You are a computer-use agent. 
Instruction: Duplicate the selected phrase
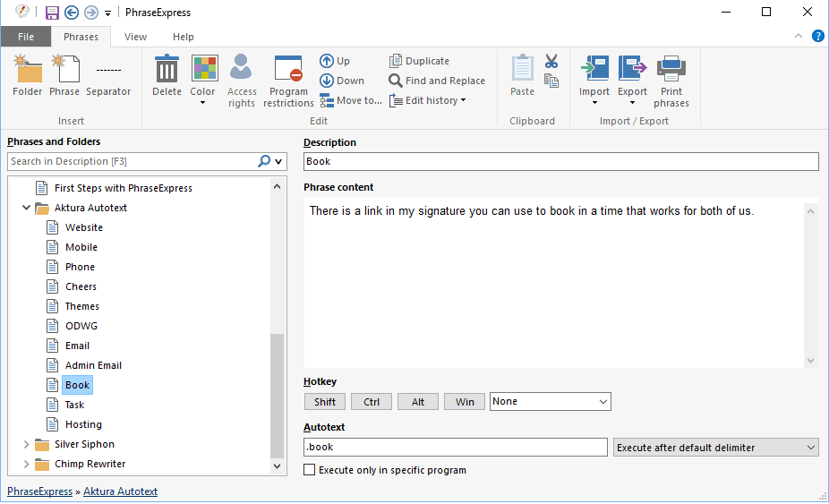pyautogui.click(x=419, y=61)
